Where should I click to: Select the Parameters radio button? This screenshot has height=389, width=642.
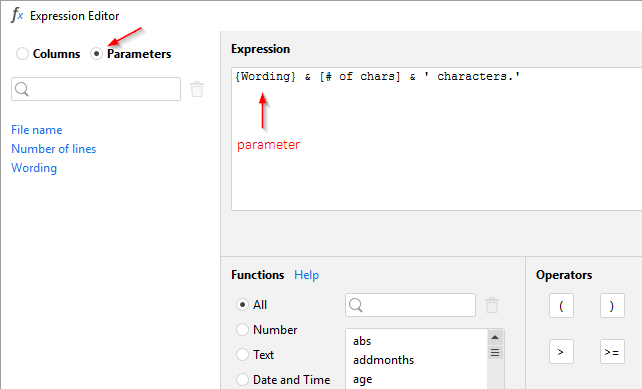(96, 54)
